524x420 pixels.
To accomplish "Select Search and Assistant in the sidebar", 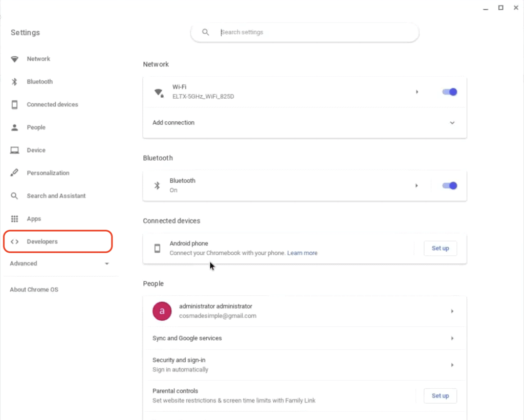I will click(15, 195).
